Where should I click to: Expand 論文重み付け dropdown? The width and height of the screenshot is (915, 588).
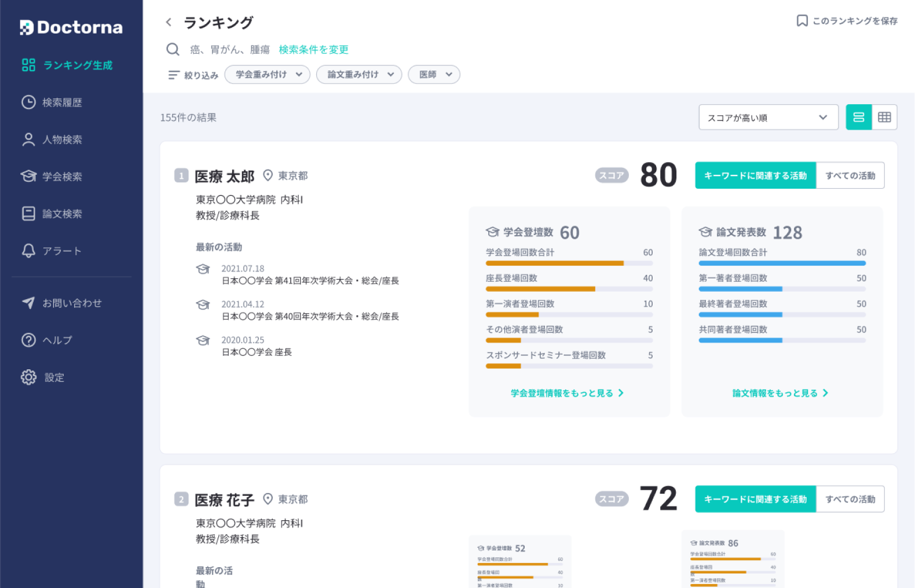coord(359,75)
